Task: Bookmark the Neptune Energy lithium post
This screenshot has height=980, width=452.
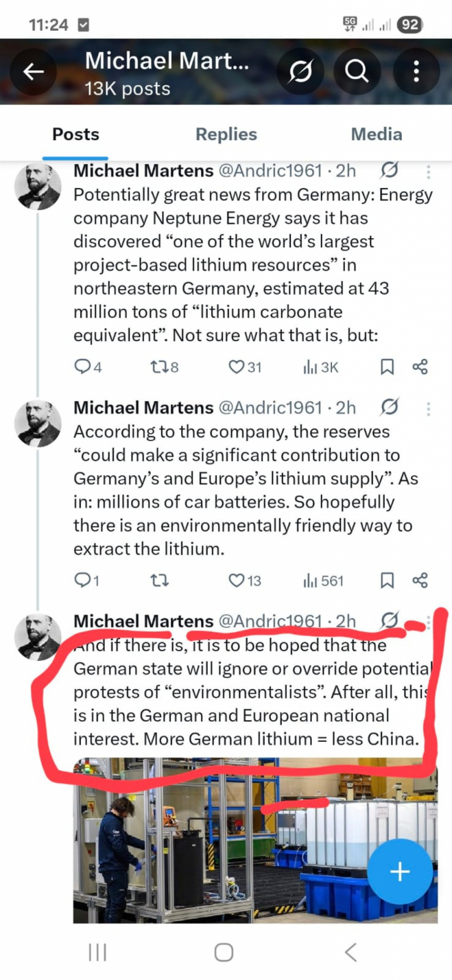Action: coord(387,367)
